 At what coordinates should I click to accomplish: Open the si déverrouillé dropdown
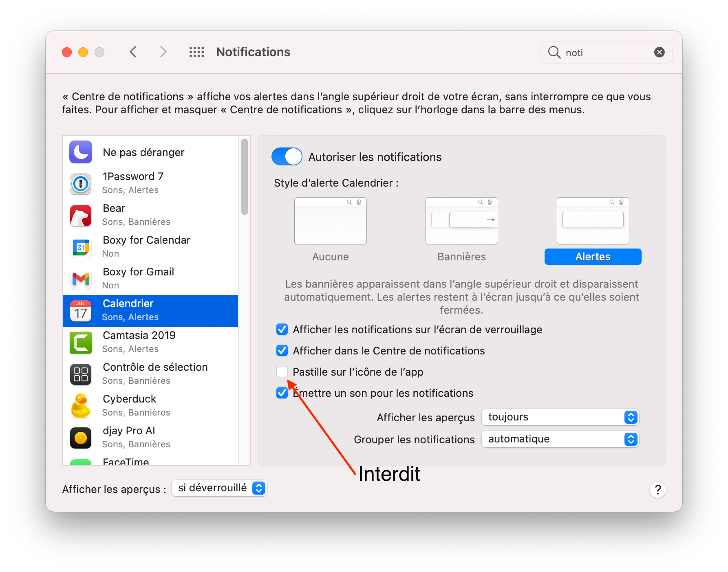[x=219, y=488]
